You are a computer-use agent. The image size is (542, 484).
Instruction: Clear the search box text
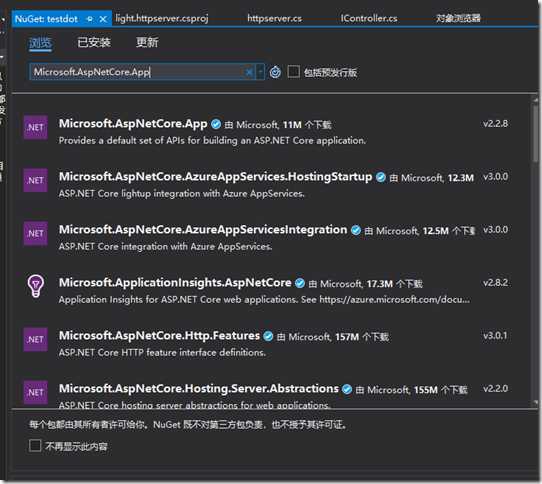[249, 72]
